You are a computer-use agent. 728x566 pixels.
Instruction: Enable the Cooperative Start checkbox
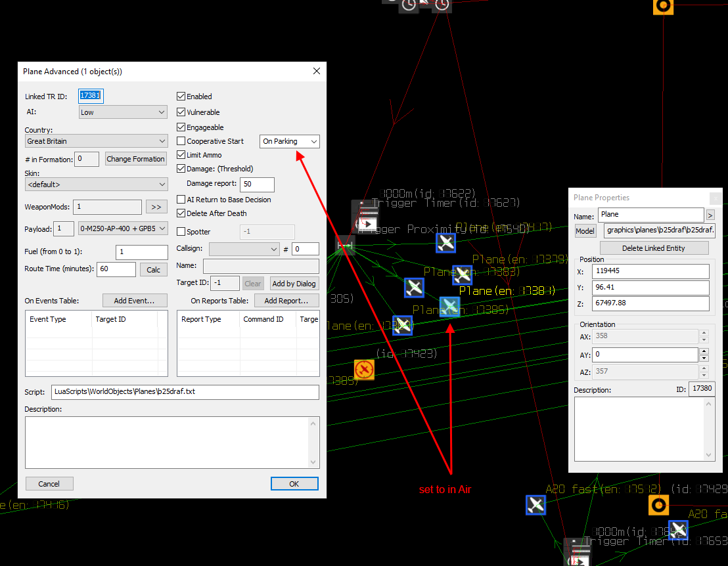pos(181,141)
